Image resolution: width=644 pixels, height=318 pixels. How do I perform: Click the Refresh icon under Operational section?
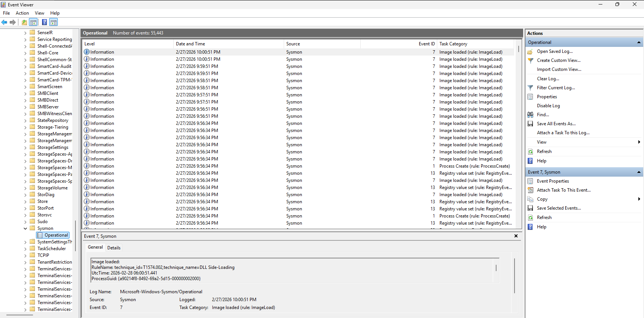(x=530, y=151)
